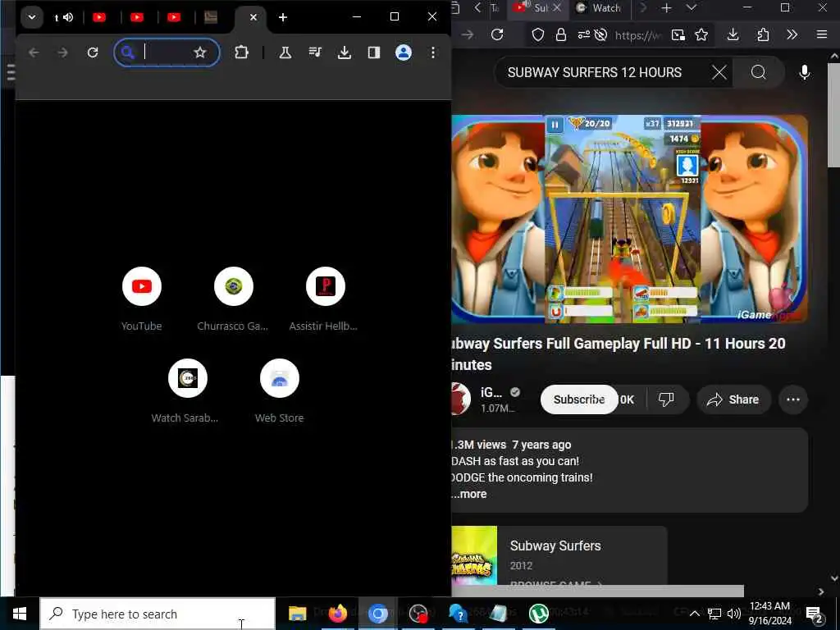Switch to the Firefox 'Watch' tab

(599, 8)
